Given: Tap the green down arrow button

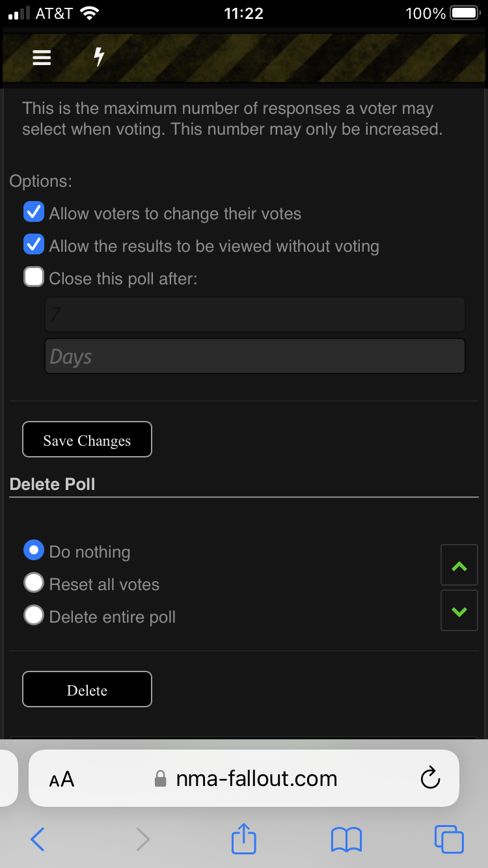Looking at the screenshot, I should pos(459,610).
